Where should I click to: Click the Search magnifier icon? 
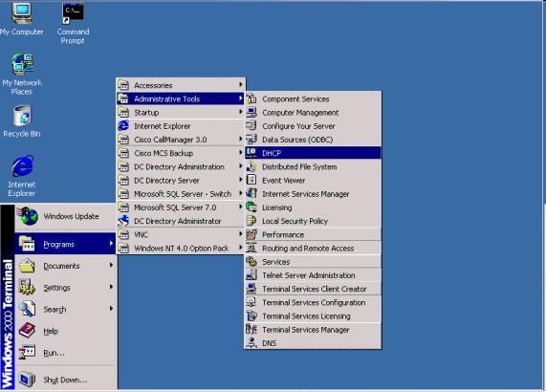click(27, 309)
